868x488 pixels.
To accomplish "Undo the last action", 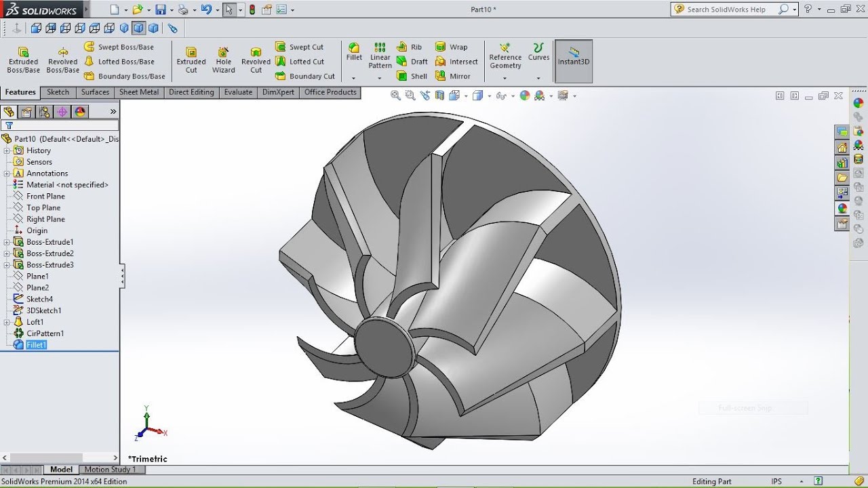I will click(206, 9).
